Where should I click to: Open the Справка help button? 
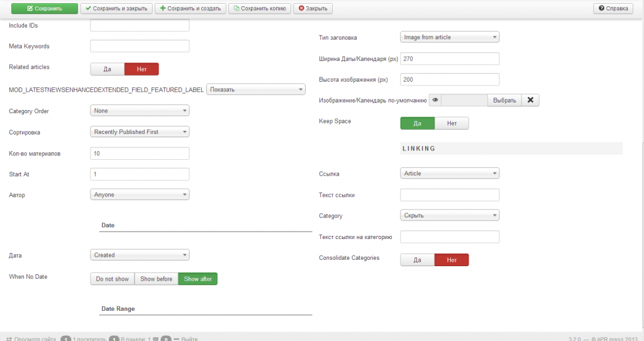613,9
